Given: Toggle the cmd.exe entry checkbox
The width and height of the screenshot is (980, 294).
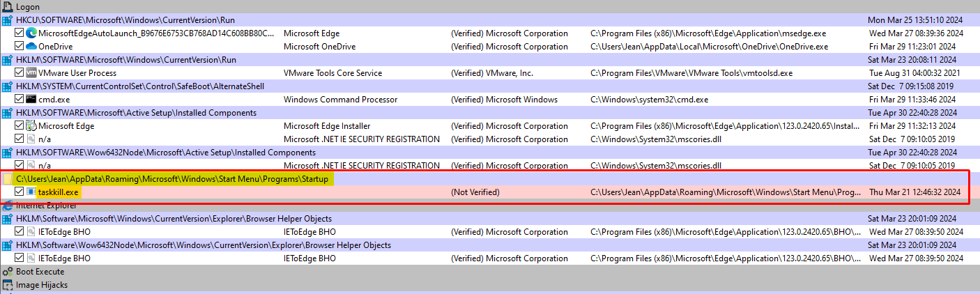Looking at the screenshot, I should coord(20,99).
